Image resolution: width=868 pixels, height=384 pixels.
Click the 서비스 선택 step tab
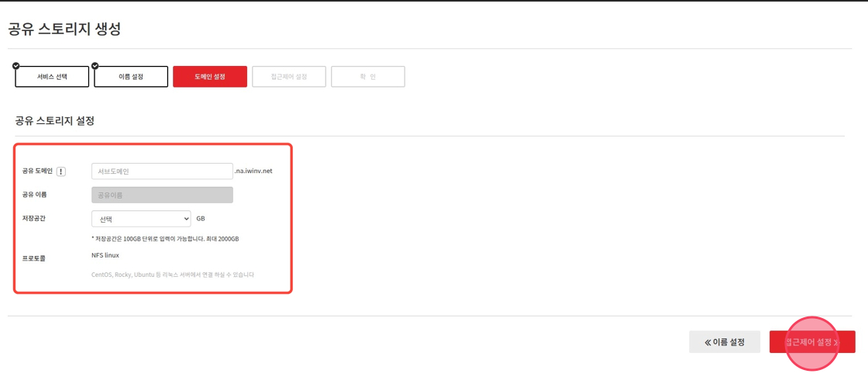pyautogui.click(x=51, y=77)
